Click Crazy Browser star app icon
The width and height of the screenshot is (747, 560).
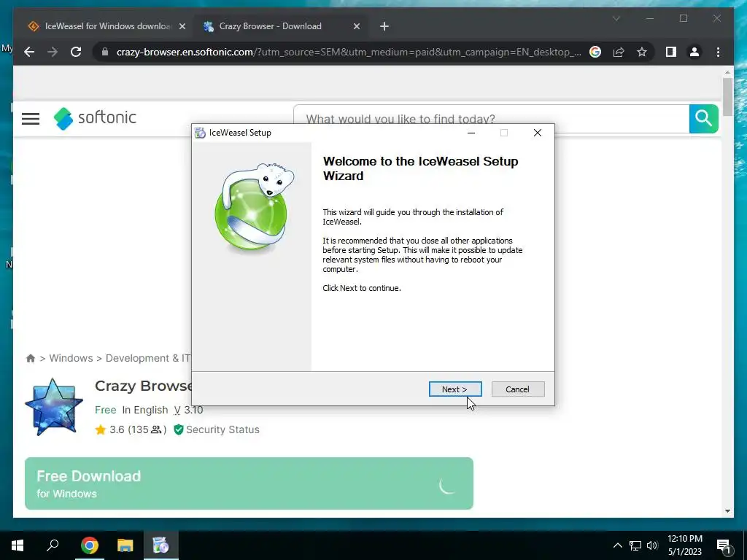coord(54,407)
